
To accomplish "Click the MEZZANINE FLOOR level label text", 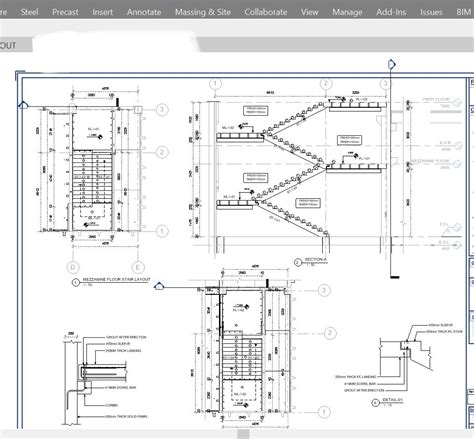I will click(430, 161).
